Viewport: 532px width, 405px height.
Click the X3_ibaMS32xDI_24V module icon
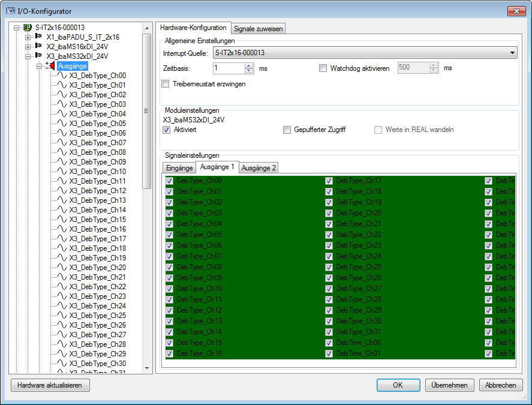pyautogui.click(x=39, y=56)
